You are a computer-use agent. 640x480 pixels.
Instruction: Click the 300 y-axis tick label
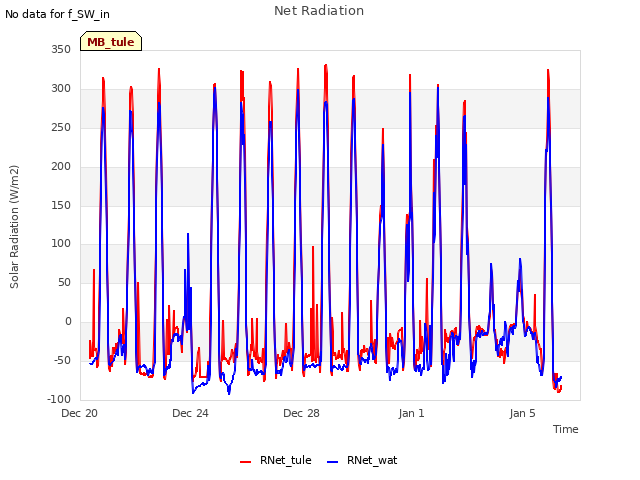point(61,89)
